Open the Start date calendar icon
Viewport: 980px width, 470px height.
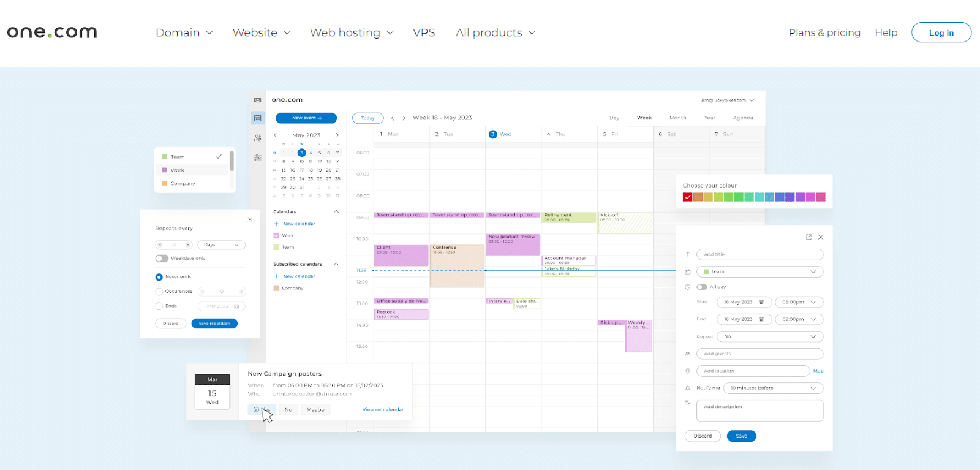[x=762, y=302]
